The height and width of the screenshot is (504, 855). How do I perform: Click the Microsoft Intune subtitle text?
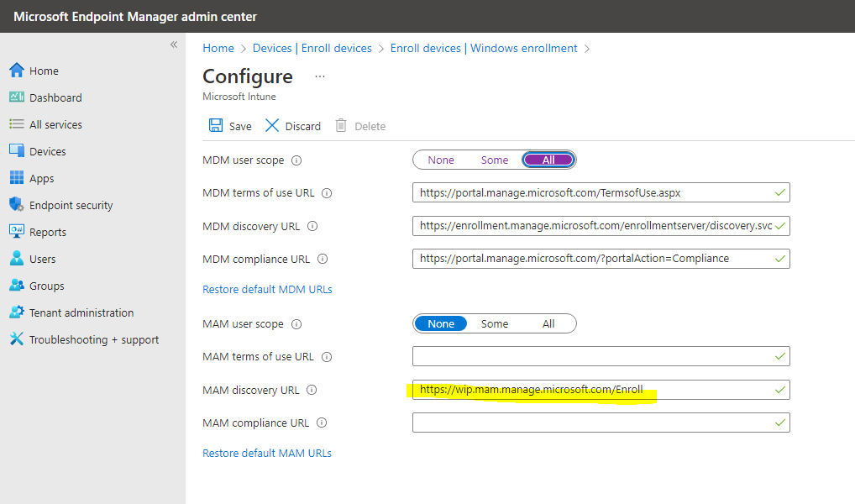[239, 97]
